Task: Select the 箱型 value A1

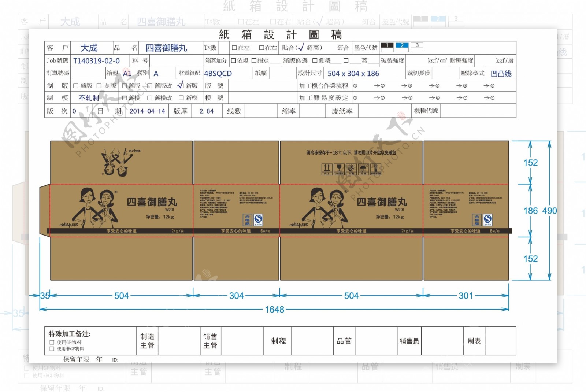Action: coord(127,73)
